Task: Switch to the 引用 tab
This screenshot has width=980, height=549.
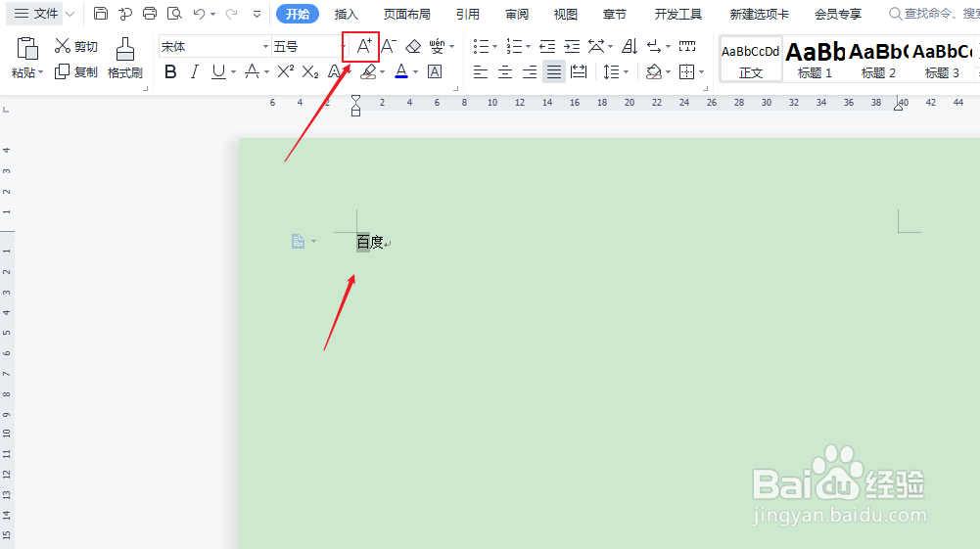Action: pyautogui.click(x=468, y=14)
